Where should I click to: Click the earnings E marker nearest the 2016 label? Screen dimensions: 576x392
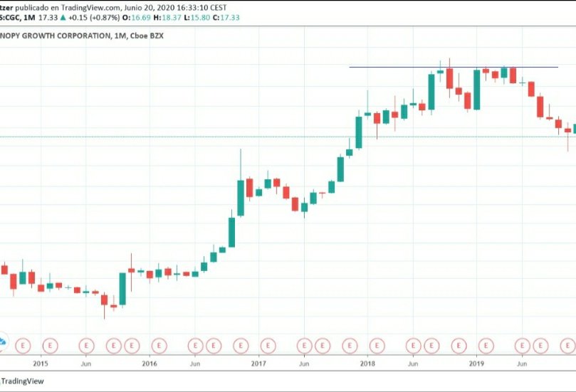tap(159, 346)
